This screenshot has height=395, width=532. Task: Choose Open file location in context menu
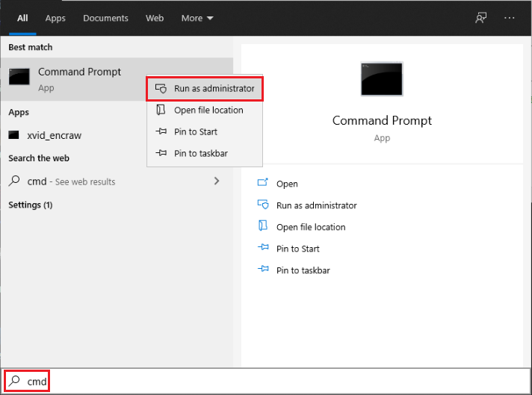[208, 110]
